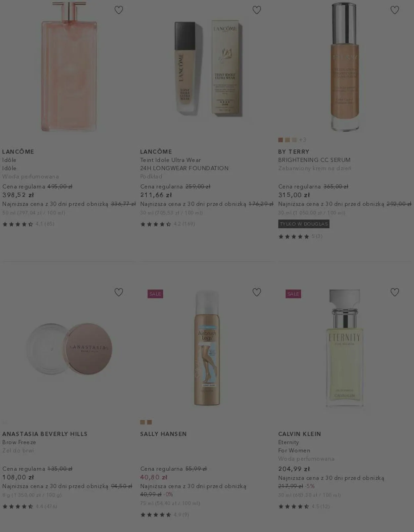Select first By Terry shade swatch

pos(281,140)
